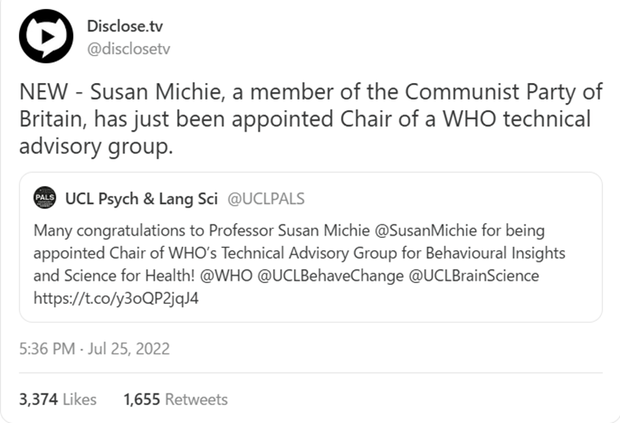The height and width of the screenshot is (423, 620).
Task: Follow the t.co shortened link
Action: (116, 297)
